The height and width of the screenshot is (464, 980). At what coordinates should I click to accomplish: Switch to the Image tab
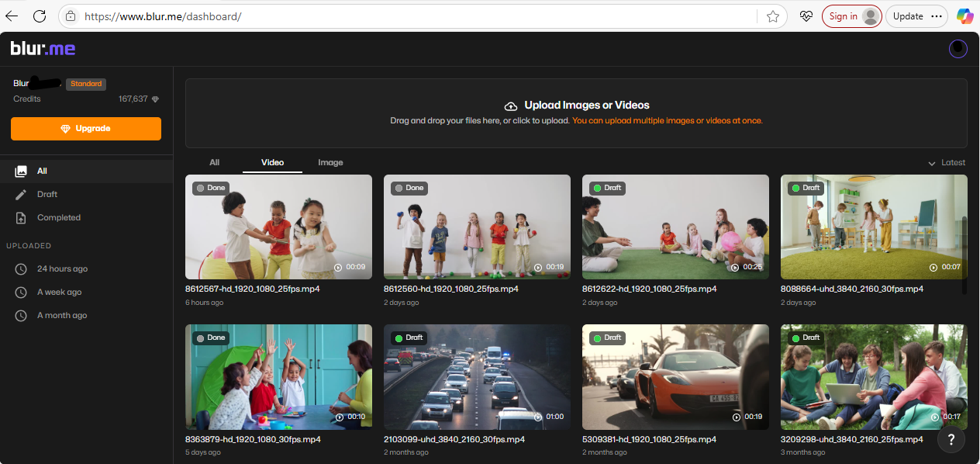[x=330, y=162]
